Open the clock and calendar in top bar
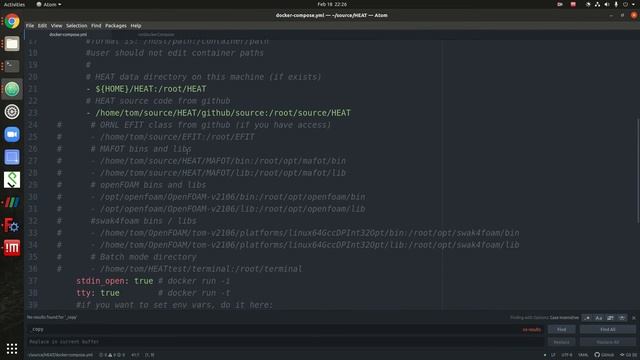Screen dimensions: 640x360 pos(332,4)
